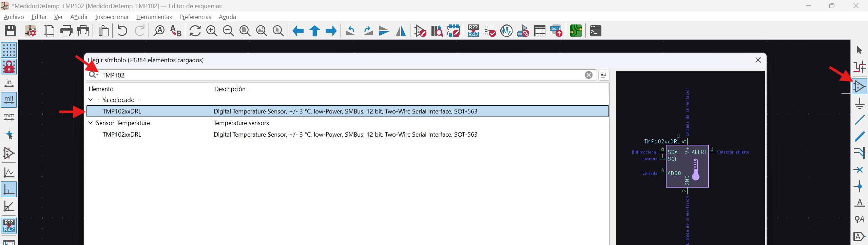The width and height of the screenshot is (868, 245).
Task: Zoom out of the schematic
Action: [228, 31]
